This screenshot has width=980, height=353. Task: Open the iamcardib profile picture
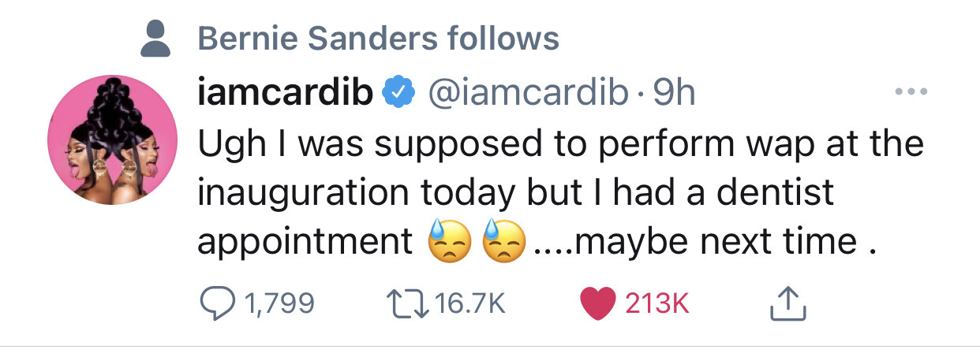coord(112,142)
